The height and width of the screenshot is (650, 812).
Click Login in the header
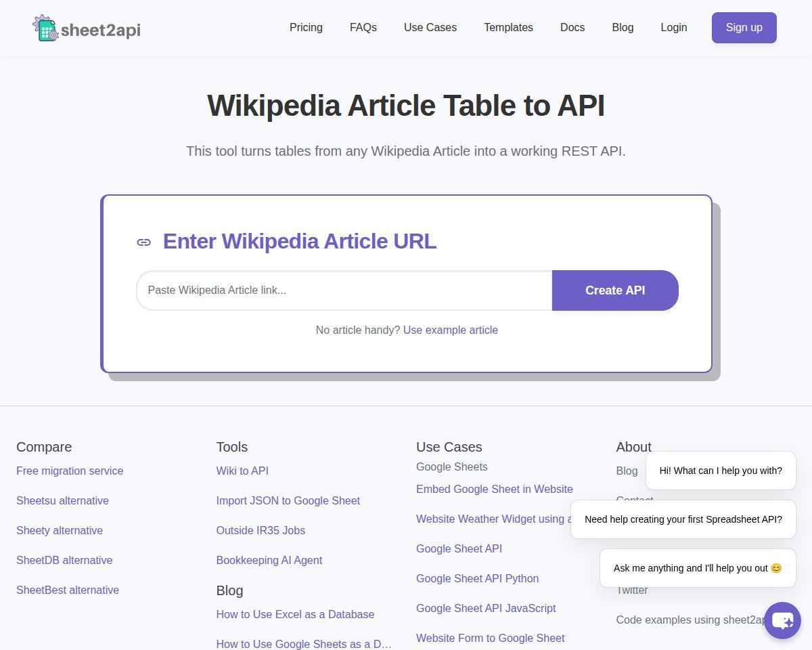coord(674,28)
